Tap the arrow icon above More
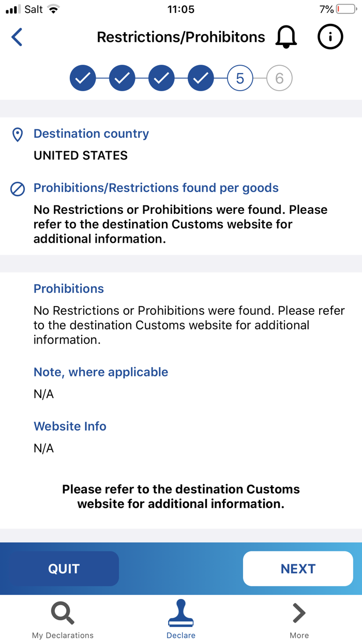This screenshot has width=362, height=644. pos(298,612)
